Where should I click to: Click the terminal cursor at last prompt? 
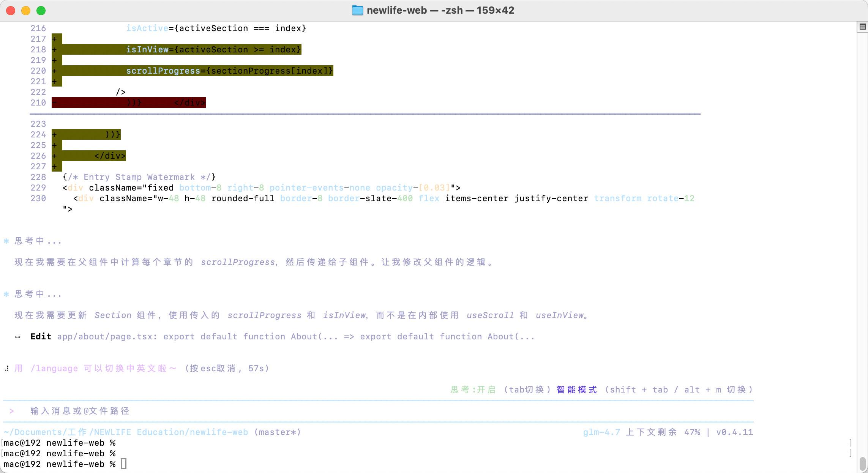pos(123,464)
